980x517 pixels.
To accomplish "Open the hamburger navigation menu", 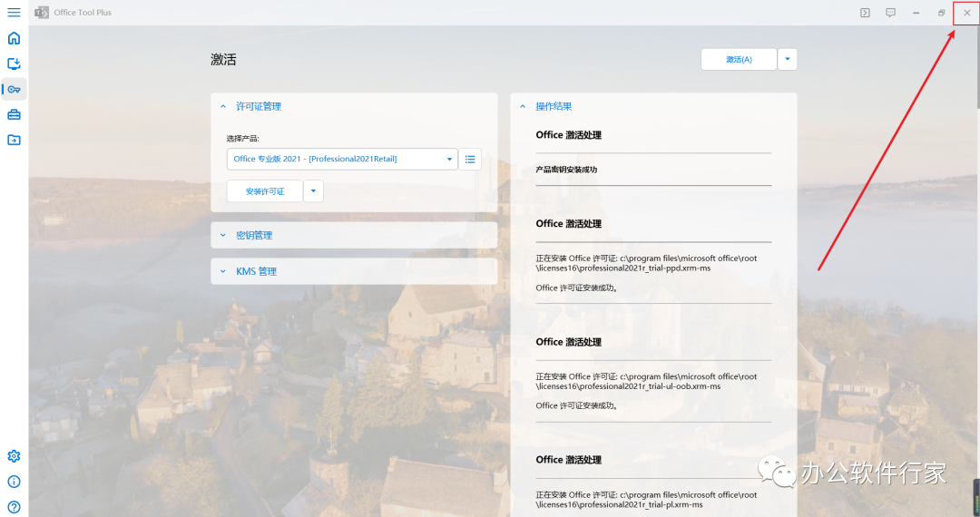I will [14, 13].
